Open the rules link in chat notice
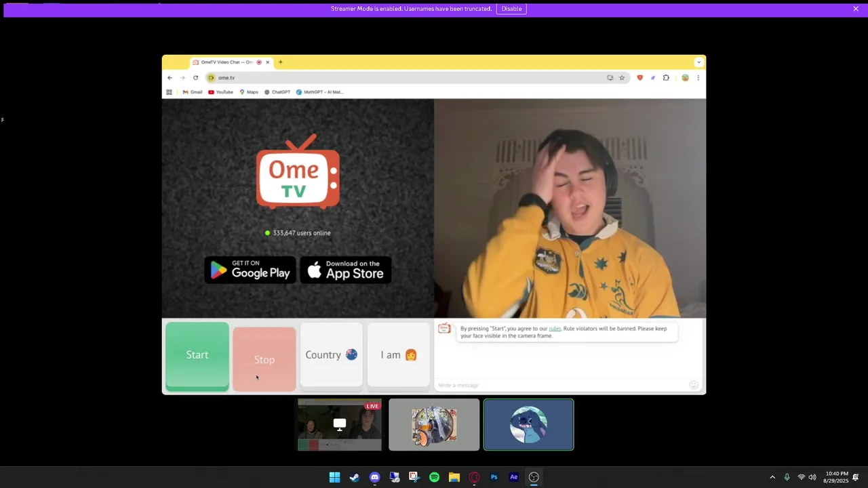This screenshot has height=488, width=868. click(x=555, y=329)
